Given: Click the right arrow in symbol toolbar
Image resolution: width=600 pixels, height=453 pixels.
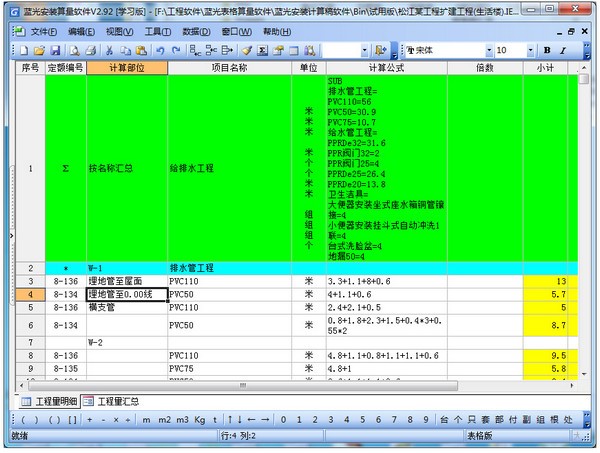Looking at the screenshot, I should point(265,420).
